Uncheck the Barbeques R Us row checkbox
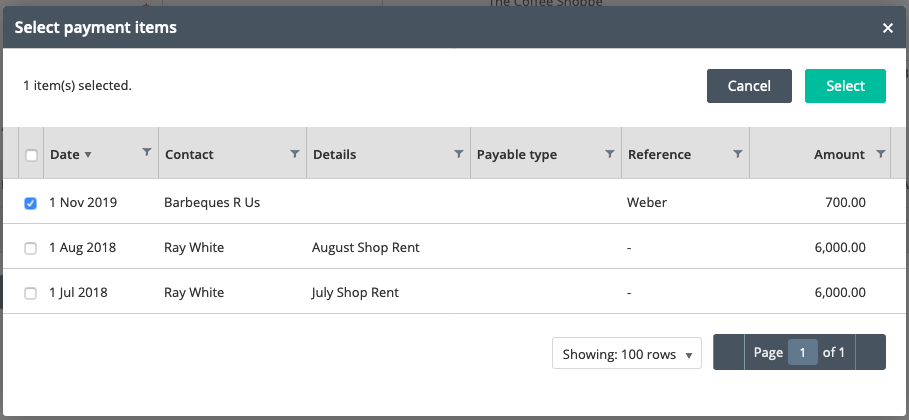 click(x=30, y=204)
